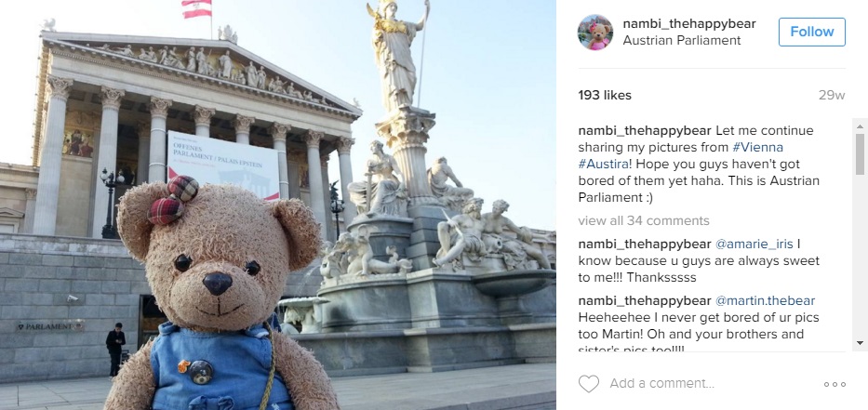Click the comments scrollbar thumb
868x410 pixels.
[x=860, y=153]
